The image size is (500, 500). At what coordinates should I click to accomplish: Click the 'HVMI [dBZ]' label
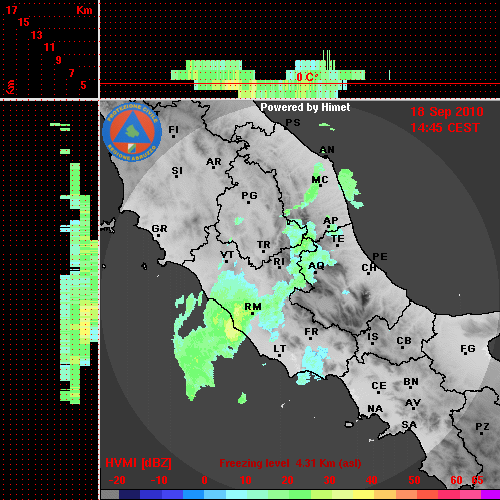(x=138, y=463)
